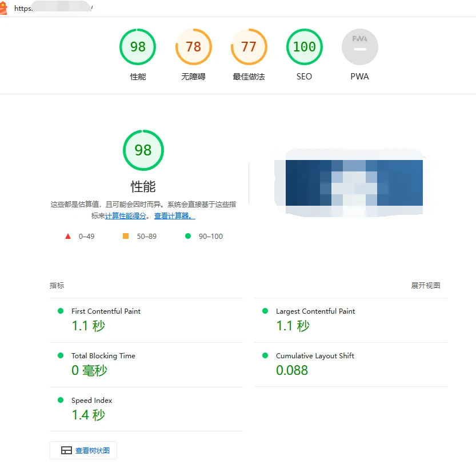This screenshot has width=476, height=464.
Task: Click the large 98 performance gauge circle
Action: pyautogui.click(x=143, y=150)
